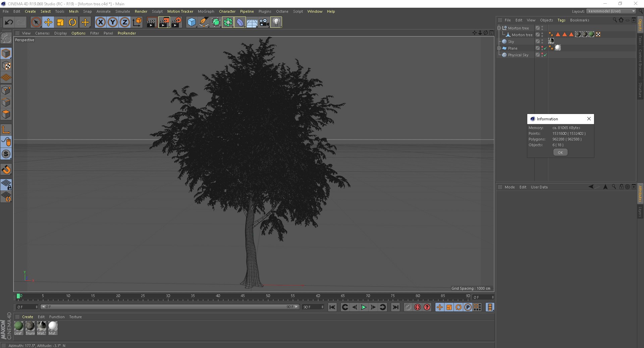644x348 pixels.
Task: Select the Floor environment icon
Action: pos(252,22)
